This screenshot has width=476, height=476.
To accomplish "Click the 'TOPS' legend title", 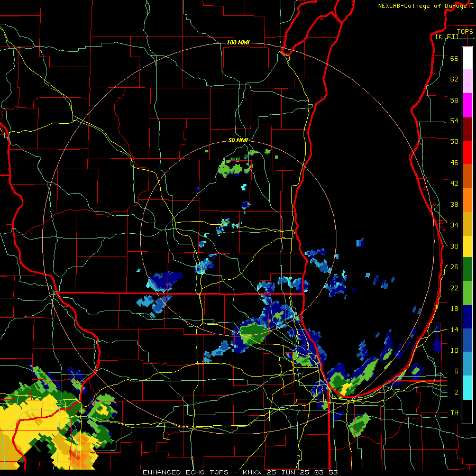I will coord(465,31).
